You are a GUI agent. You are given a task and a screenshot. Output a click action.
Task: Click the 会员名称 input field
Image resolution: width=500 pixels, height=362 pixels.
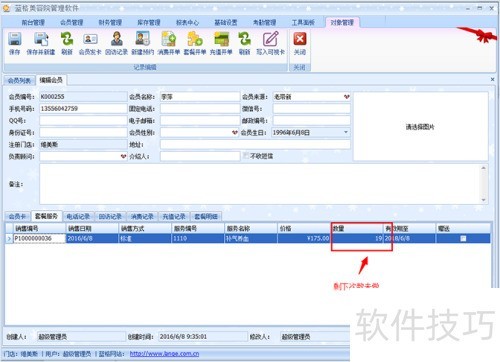click(200, 97)
